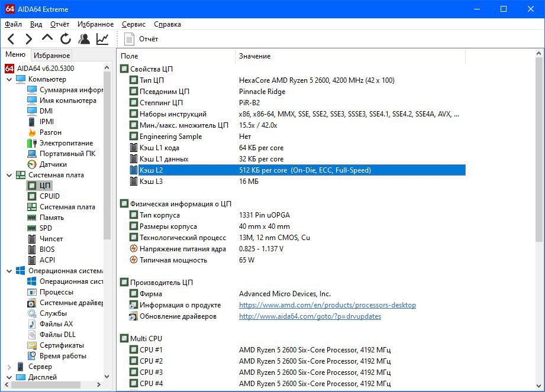Click the tree panel vertical scrollbar down arrow
Viewport: 545px width, 392px height.
click(107, 377)
